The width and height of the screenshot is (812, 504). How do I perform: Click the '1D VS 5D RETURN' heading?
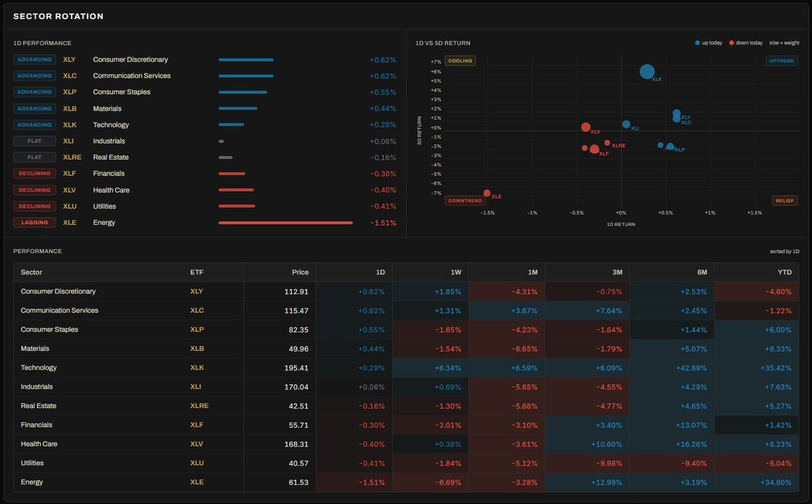pyautogui.click(x=443, y=43)
